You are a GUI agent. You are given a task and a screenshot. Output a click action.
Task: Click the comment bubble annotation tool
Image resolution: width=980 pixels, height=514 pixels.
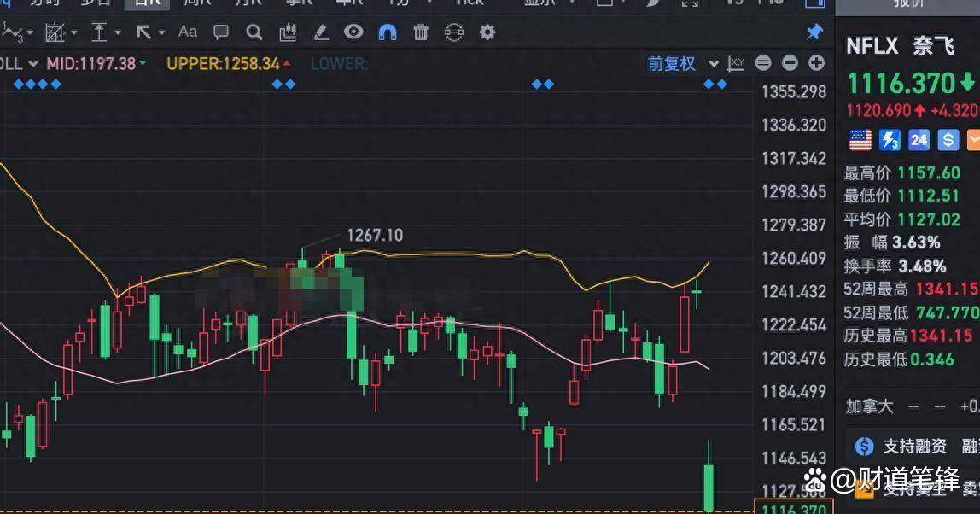pyautogui.click(x=221, y=32)
